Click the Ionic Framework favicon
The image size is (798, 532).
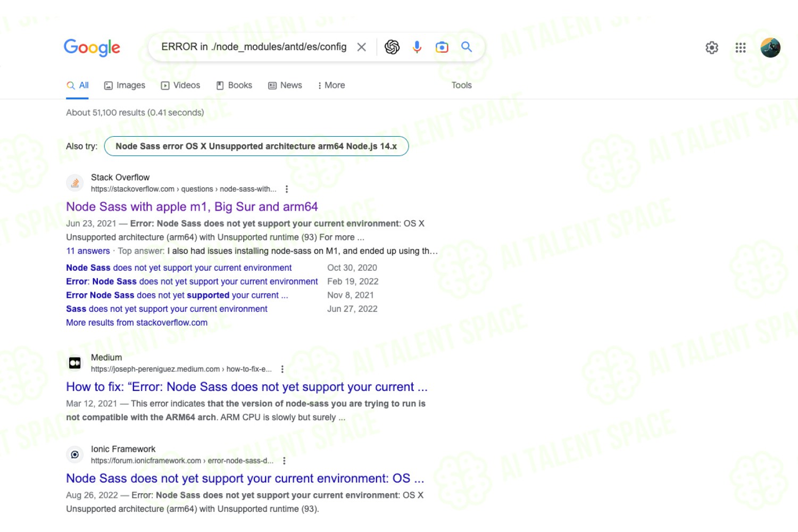click(75, 454)
